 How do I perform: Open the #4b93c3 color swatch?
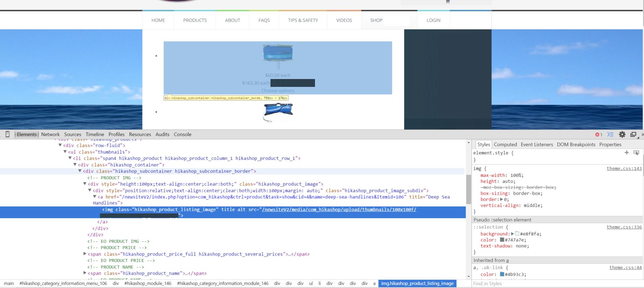point(502,274)
